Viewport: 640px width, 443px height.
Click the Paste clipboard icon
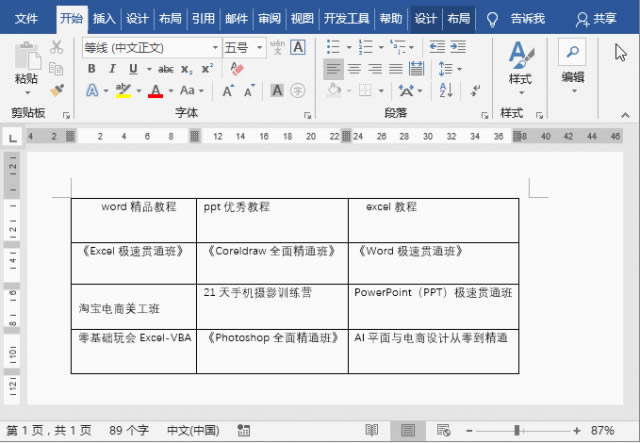click(x=28, y=56)
